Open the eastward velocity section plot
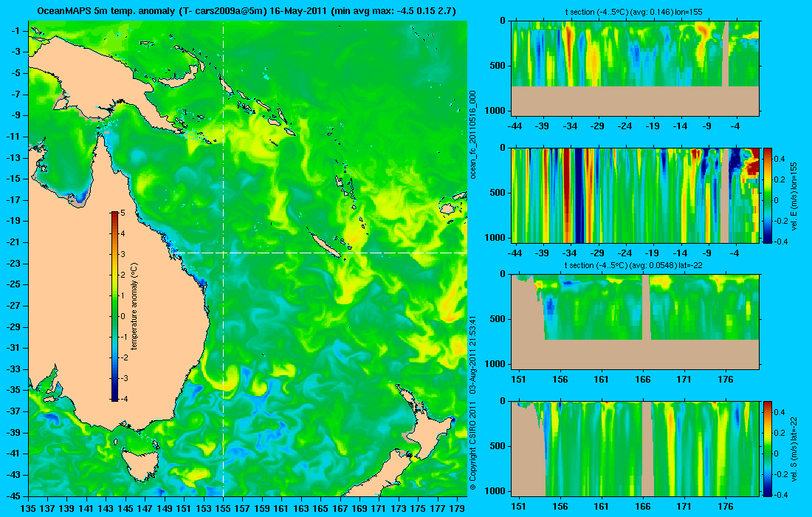The width and height of the screenshot is (812, 517). 636,195
